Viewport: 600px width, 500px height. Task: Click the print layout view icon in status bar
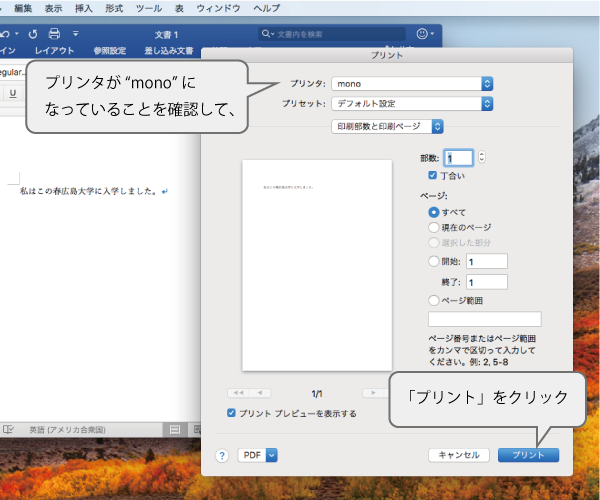[175, 430]
